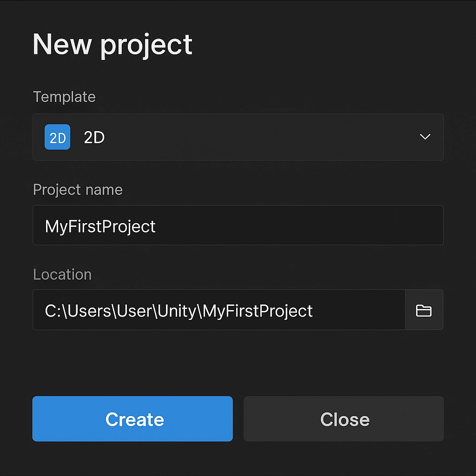Click the blue 2D template icon
Screen dimensions: 476x476
57,137
